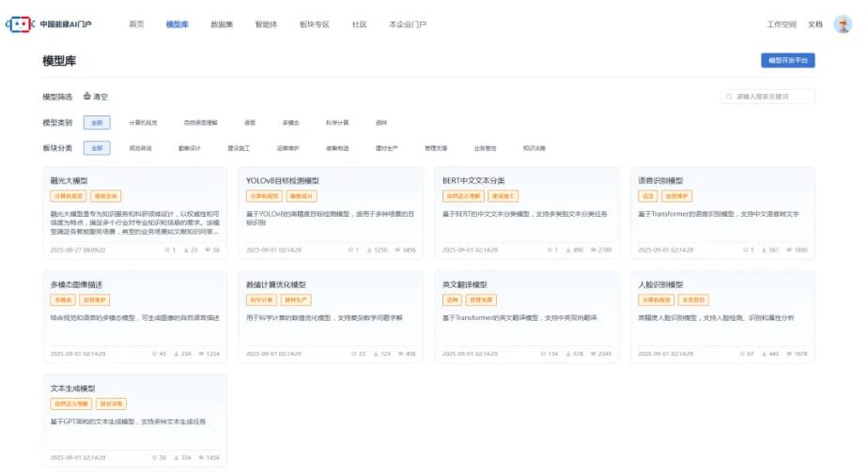The height and width of the screenshot is (473, 868).
Task: Click the 模型开发平台 button
Action: click(787, 60)
